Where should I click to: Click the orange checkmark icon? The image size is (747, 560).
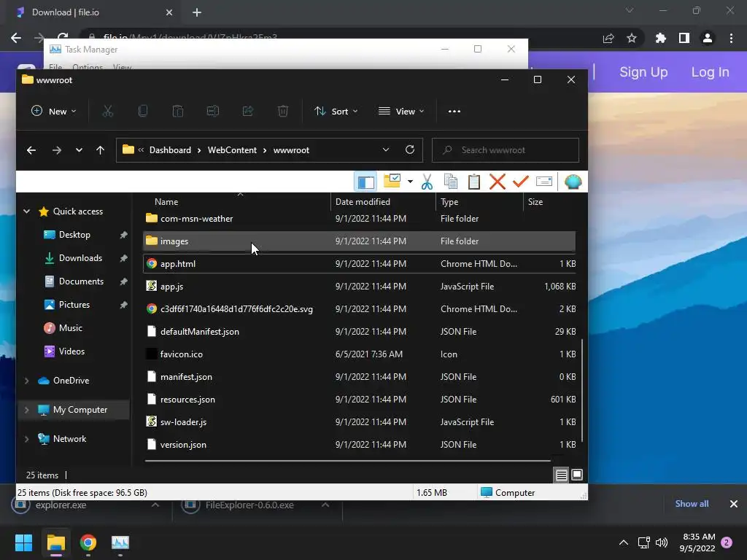[520, 181]
